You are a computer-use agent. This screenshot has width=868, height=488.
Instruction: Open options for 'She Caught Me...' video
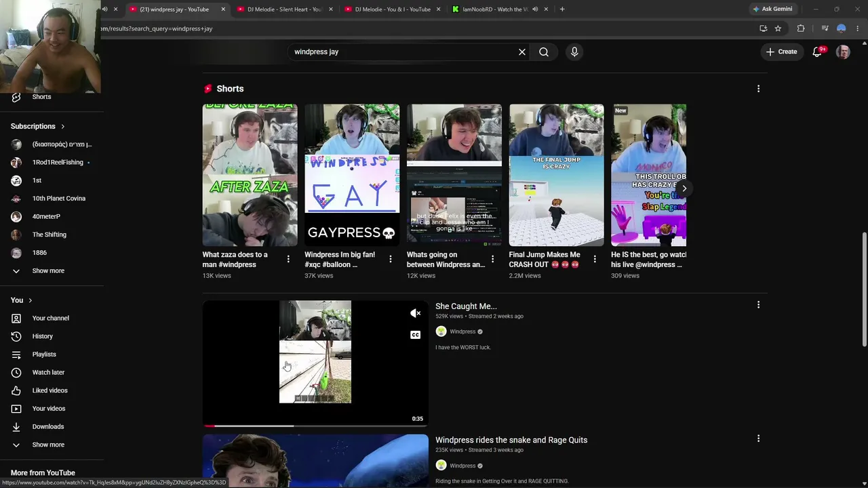[x=758, y=305]
